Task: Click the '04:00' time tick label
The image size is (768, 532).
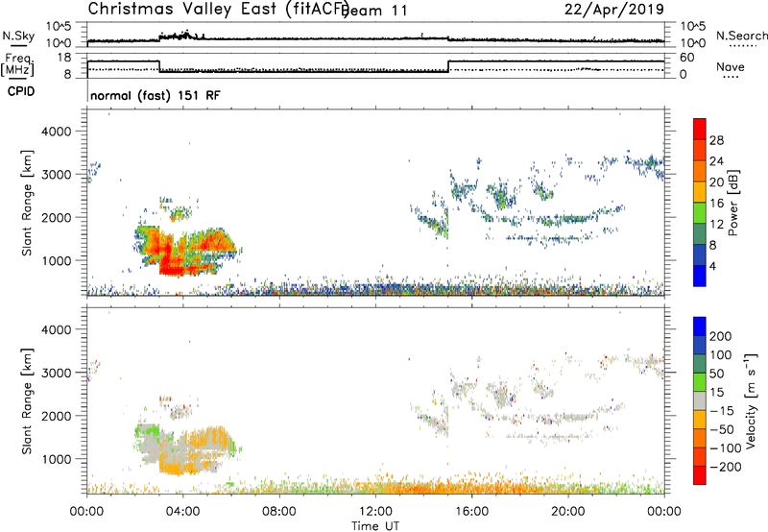Action: pyautogui.click(x=183, y=512)
